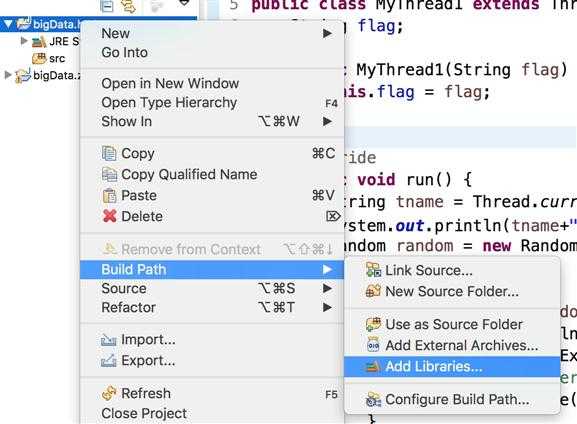Expand the JRE System Library node

[x=24, y=41]
